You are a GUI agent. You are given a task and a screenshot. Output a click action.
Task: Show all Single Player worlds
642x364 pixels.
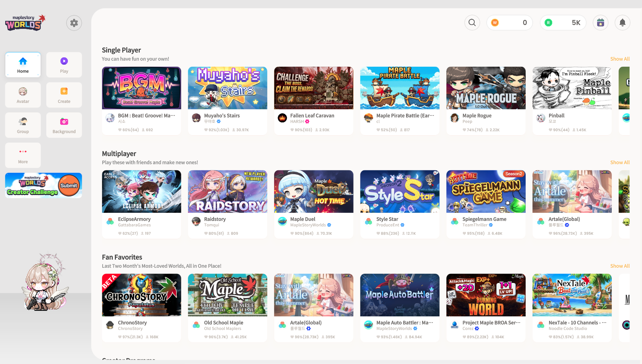(620, 59)
